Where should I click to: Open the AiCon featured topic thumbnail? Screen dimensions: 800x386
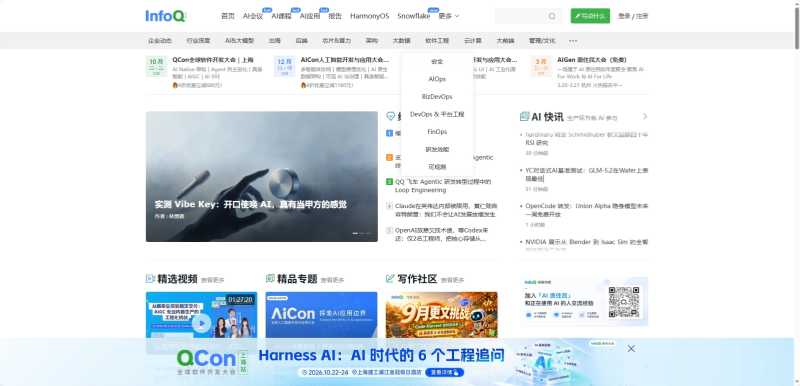tap(321, 315)
